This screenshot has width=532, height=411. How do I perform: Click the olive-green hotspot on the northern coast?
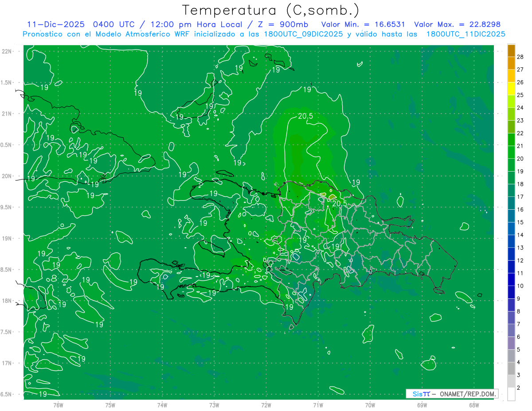coord(332,196)
